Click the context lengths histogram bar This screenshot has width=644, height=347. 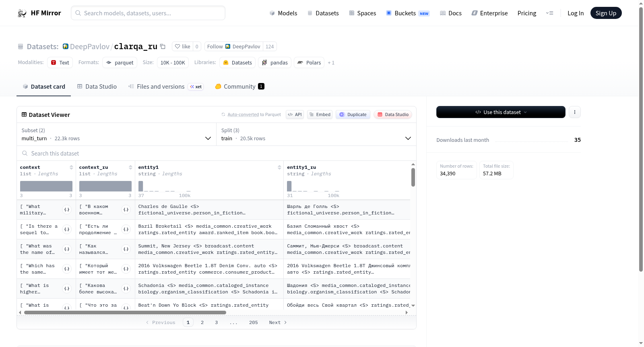[46, 186]
